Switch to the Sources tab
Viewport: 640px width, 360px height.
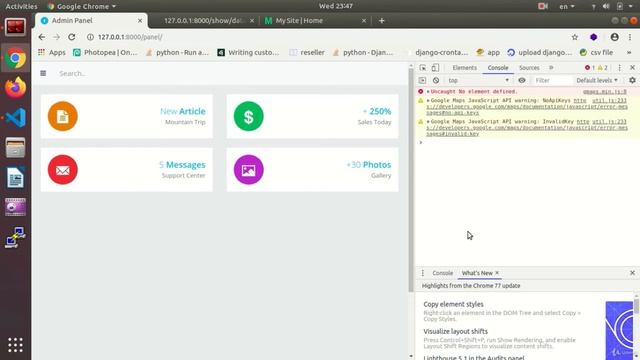coord(529,68)
